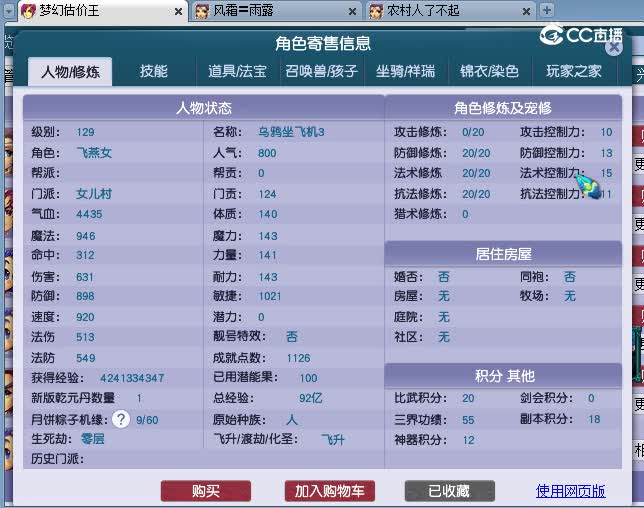Click the 已用潜能果 value 100
644x508 pixels.
[308, 378]
